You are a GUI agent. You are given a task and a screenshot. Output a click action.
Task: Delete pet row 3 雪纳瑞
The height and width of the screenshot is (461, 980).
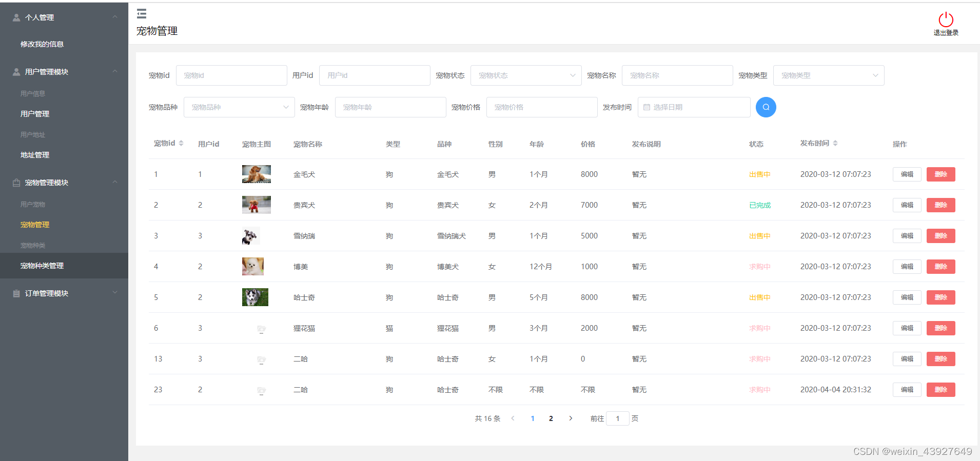point(940,236)
